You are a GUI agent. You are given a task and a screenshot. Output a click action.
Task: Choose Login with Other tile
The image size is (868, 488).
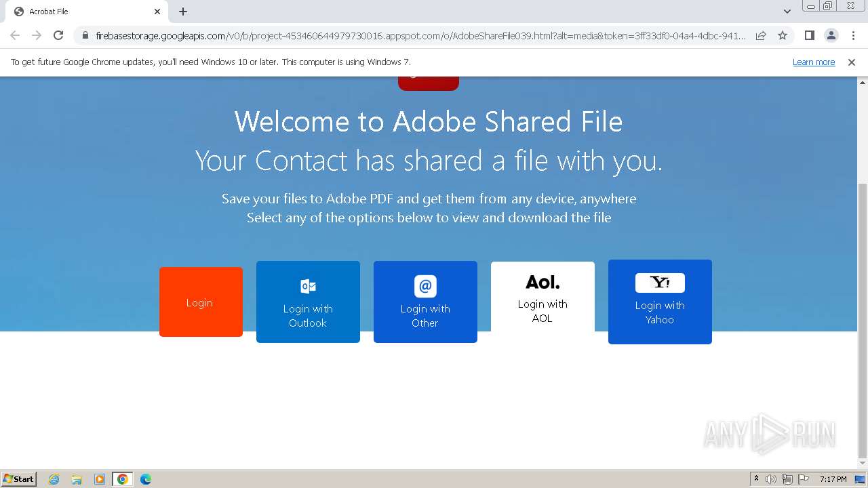(x=425, y=302)
